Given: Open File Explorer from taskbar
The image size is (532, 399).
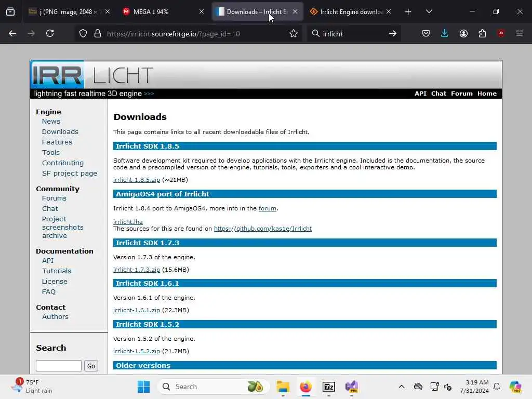Looking at the screenshot, I should point(283,387).
